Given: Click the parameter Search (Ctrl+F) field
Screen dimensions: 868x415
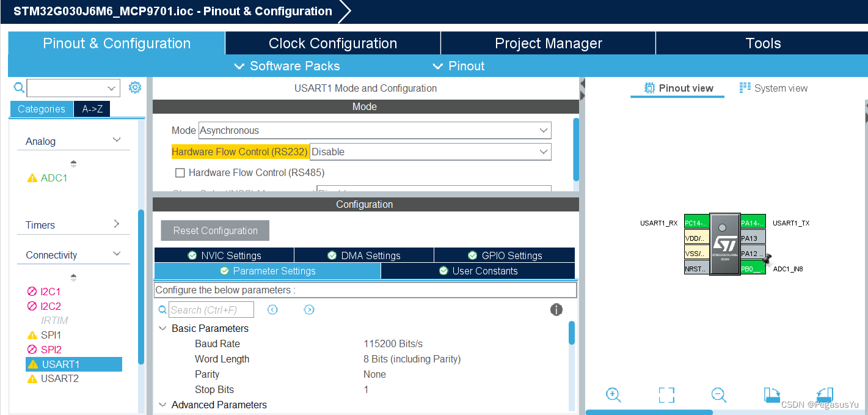Looking at the screenshot, I should 211,310.
